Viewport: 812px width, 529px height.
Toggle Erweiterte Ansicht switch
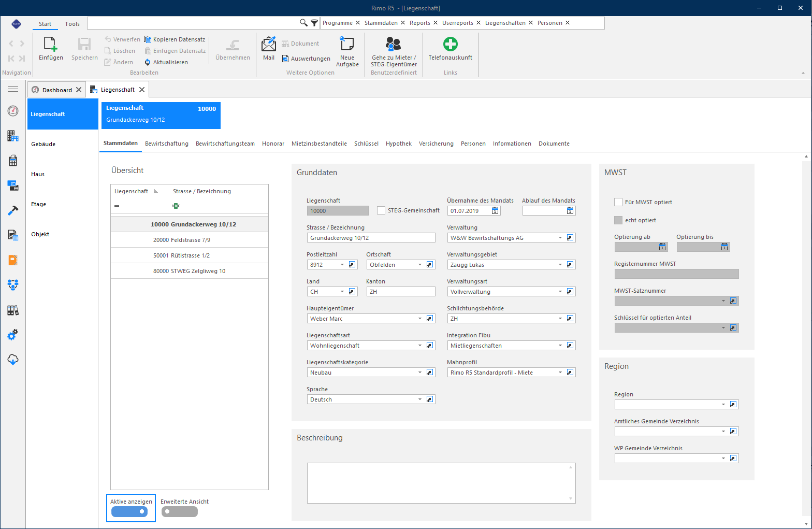pos(180,511)
